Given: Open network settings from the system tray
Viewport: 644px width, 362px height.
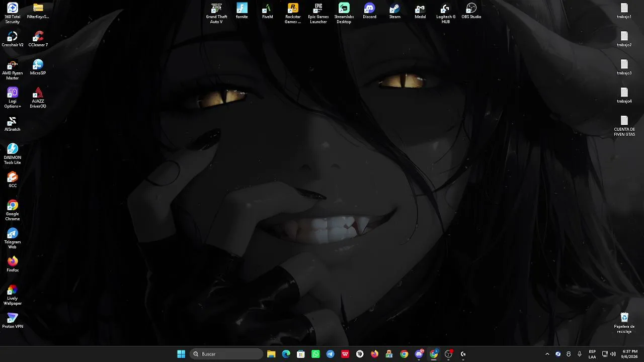Looking at the screenshot, I should point(605,354).
